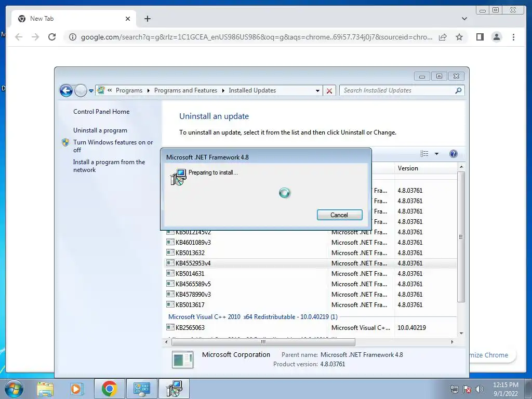Go forward in Chrome

coord(35,37)
